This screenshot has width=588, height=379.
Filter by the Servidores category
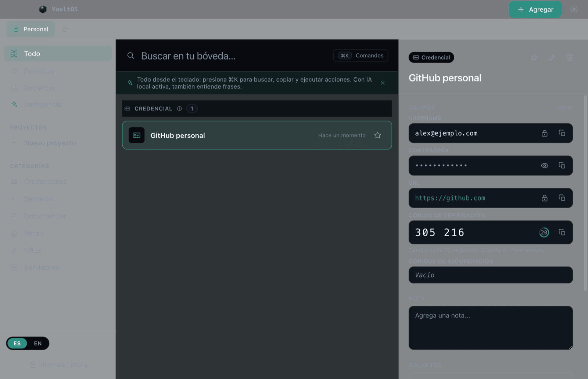pyautogui.click(x=58, y=268)
